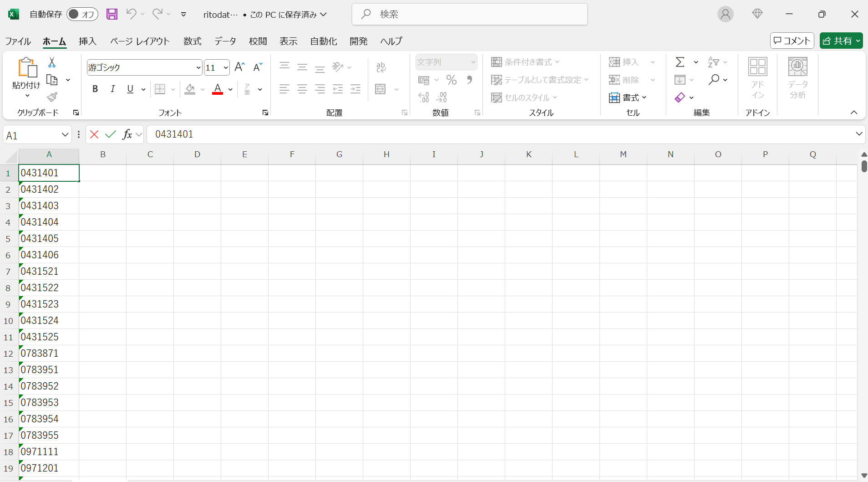Click the Cut scissors icon
Image resolution: width=868 pixels, height=482 pixels.
click(52, 62)
